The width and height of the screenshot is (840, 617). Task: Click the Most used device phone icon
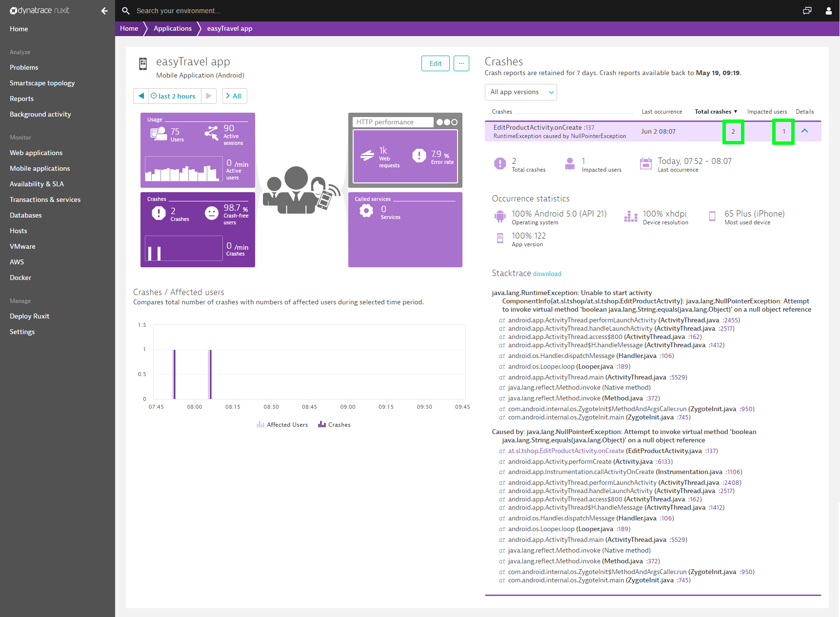tap(712, 216)
